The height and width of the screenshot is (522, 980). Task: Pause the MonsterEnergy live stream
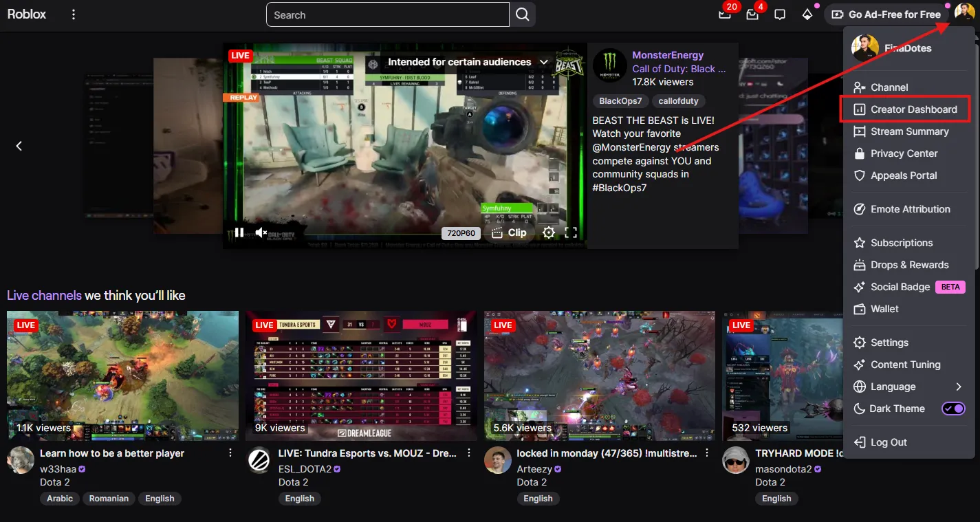pyautogui.click(x=239, y=232)
